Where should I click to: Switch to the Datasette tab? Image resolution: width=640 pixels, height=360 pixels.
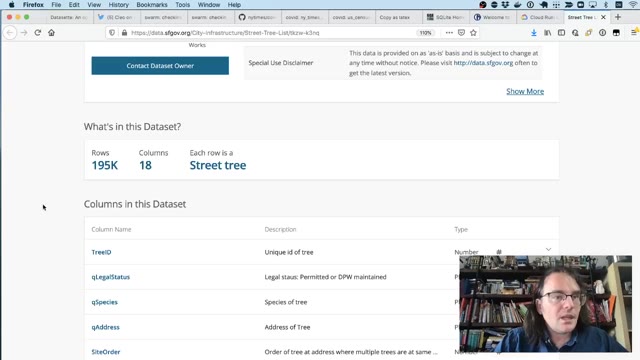pyautogui.click(x=69, y=17)
